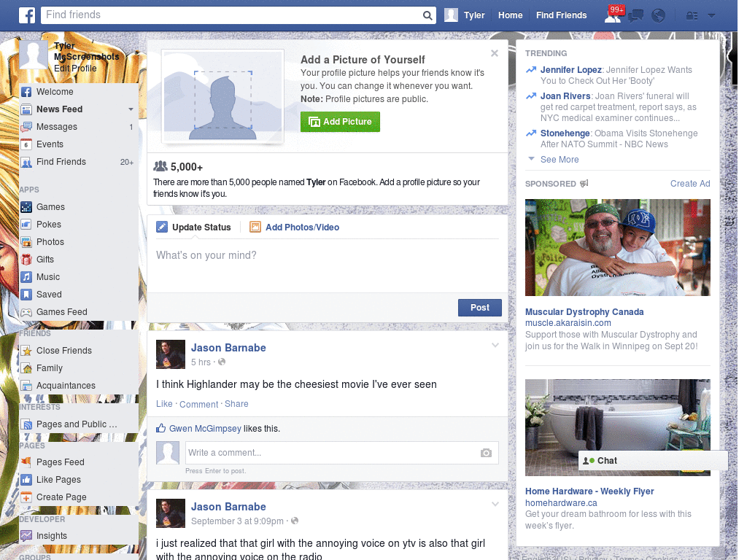
Task: Open News Feed sort dropdown arrow
Action: [x=131, y=109]
